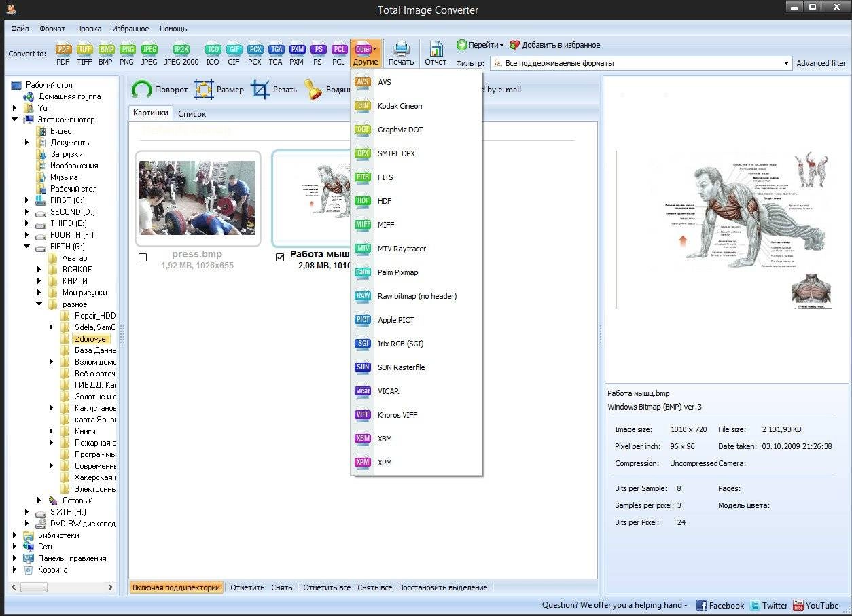
Task: Select the Загрузки folder
Action: click(67, 154)
